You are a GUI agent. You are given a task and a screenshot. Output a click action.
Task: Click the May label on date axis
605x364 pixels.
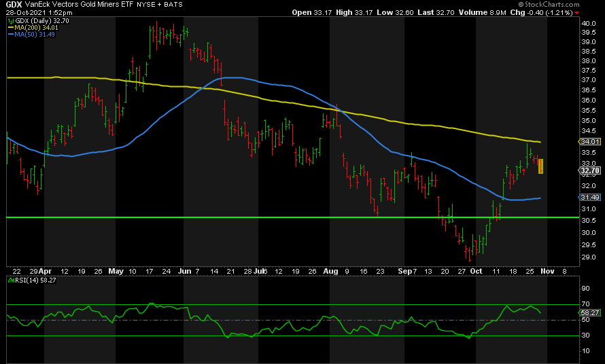[116, 271]
